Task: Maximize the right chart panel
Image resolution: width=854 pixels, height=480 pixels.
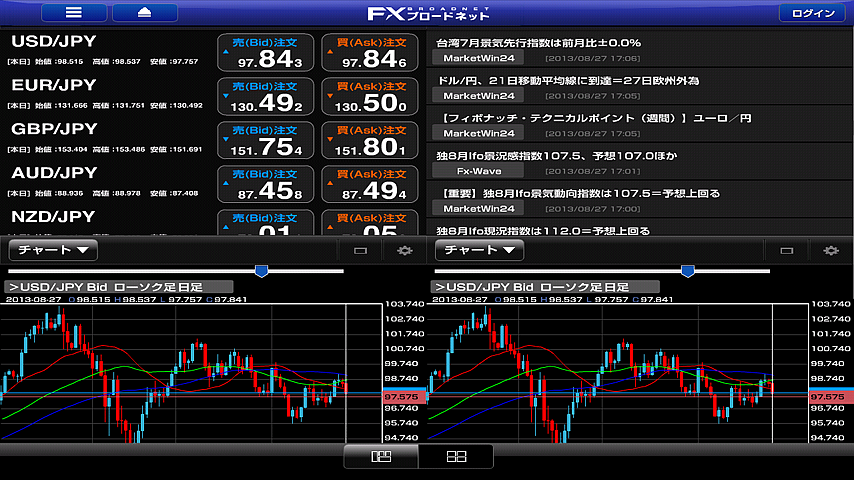Action: [x=786, y=251]
